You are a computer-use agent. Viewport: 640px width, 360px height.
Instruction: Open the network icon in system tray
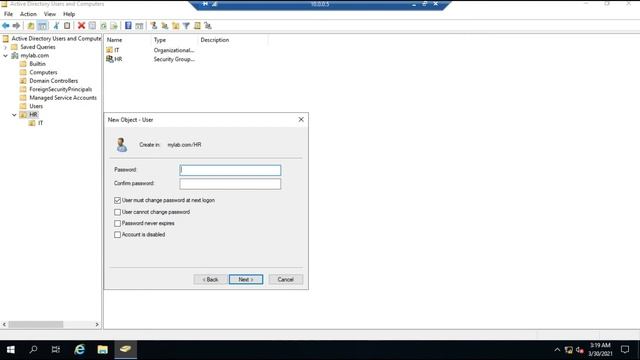569,350
